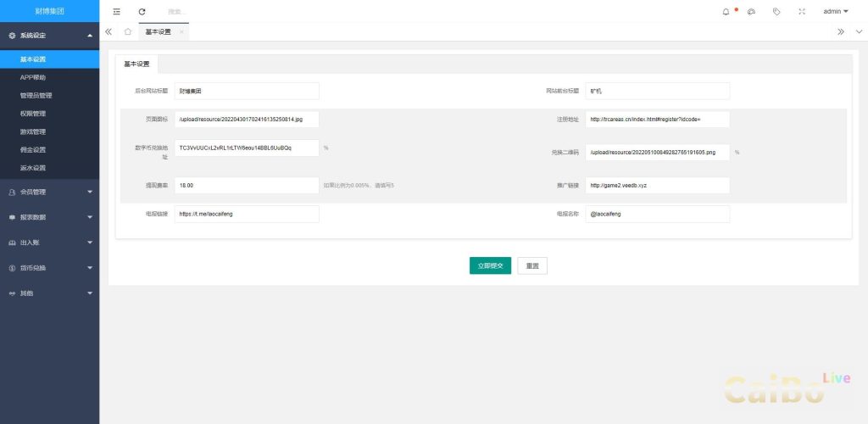The width and height of the screenshot is (868, 424).
Task: Close the 基本设置 page tab
Action: pos(181,31)
